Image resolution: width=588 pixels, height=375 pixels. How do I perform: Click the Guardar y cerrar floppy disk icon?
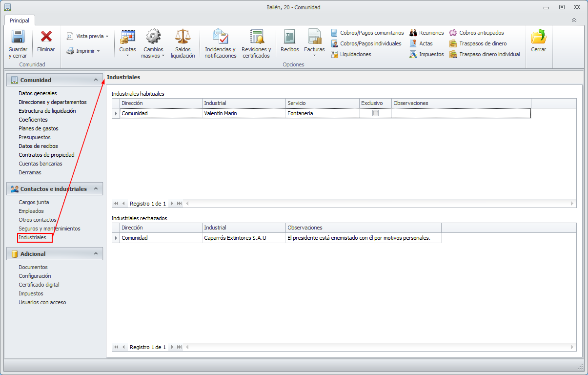point(18,37)
